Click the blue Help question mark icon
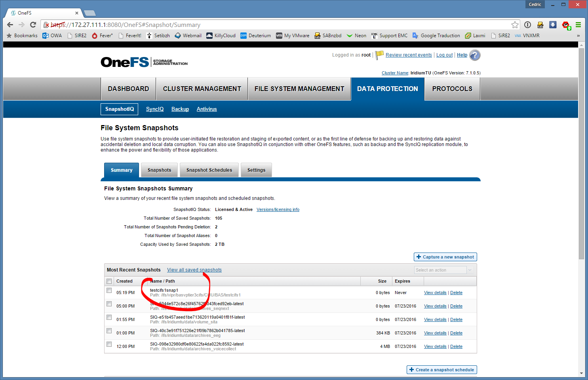The image size is (588, 380). click(475, 55)
